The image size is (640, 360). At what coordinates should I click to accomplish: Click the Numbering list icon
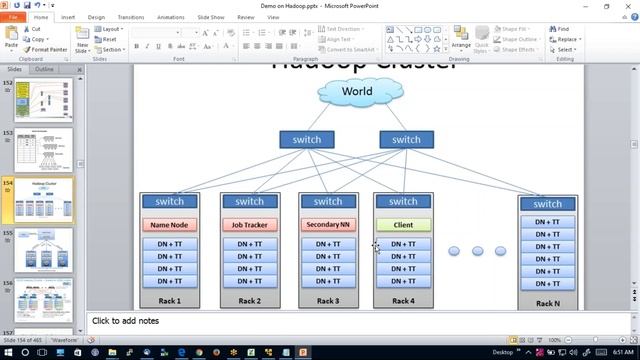(263, 33)
